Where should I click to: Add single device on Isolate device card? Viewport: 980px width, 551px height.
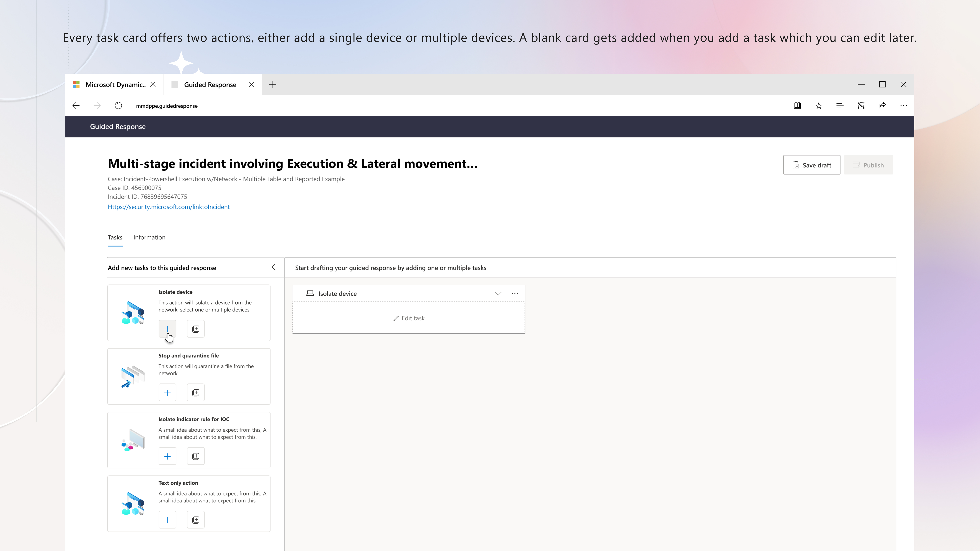pyautogui.click(x=167, y=329)
